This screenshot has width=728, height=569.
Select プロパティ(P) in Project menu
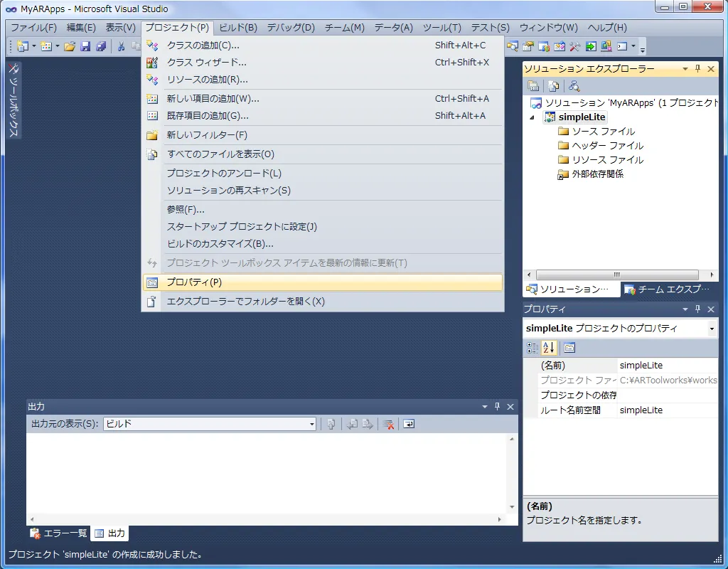pyautogui.click(x=323, y=282)
